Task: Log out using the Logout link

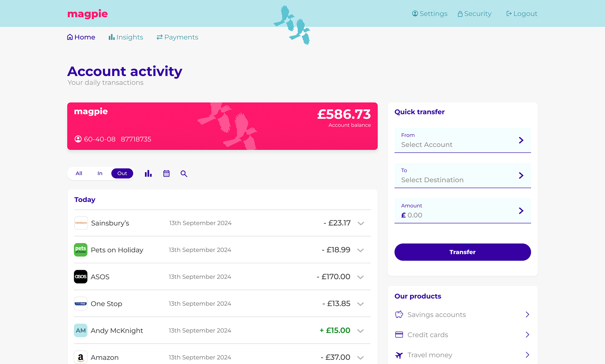Action: click(x=522, y=14)
